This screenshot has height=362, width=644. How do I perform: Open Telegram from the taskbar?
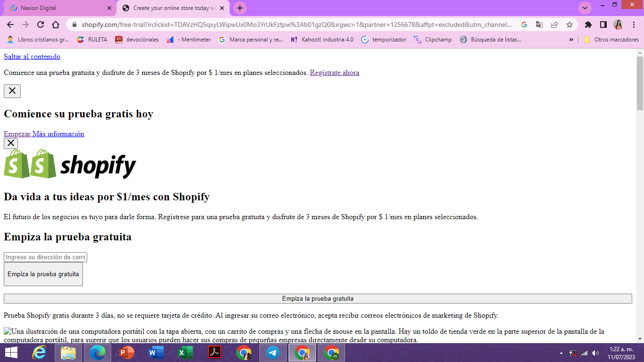[273, 353]
